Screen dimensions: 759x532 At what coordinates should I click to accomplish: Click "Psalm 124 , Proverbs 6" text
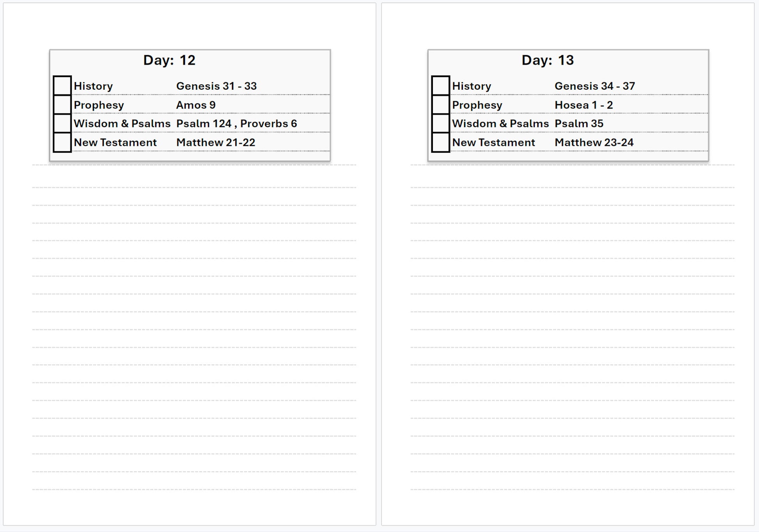(x=236, y=124)
